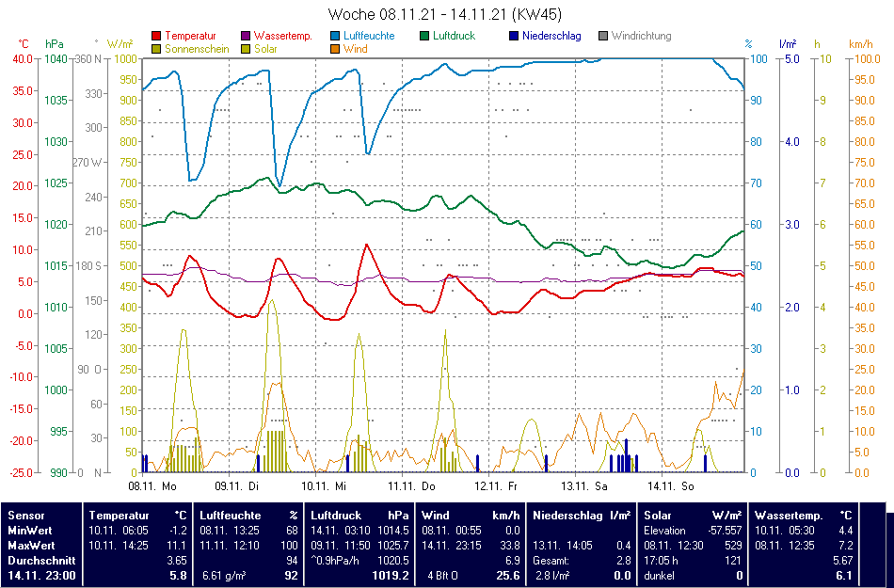
Task: Select the Temperatur legend label
Action: [190, 36]
